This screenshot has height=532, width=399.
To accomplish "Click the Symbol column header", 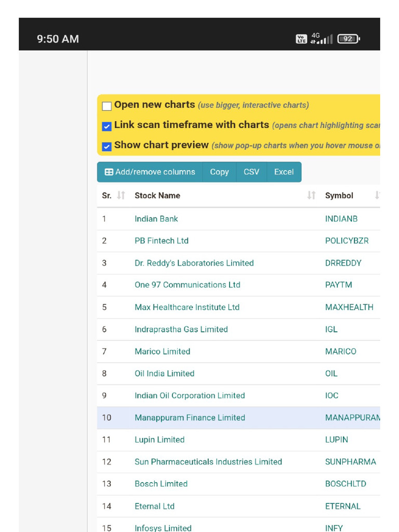I will point(339,195).
